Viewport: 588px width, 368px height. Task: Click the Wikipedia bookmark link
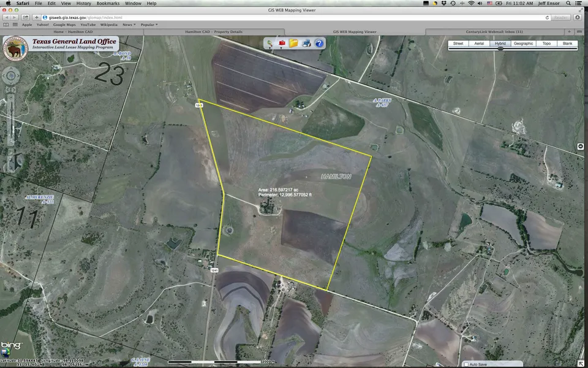tap(108, 25)
